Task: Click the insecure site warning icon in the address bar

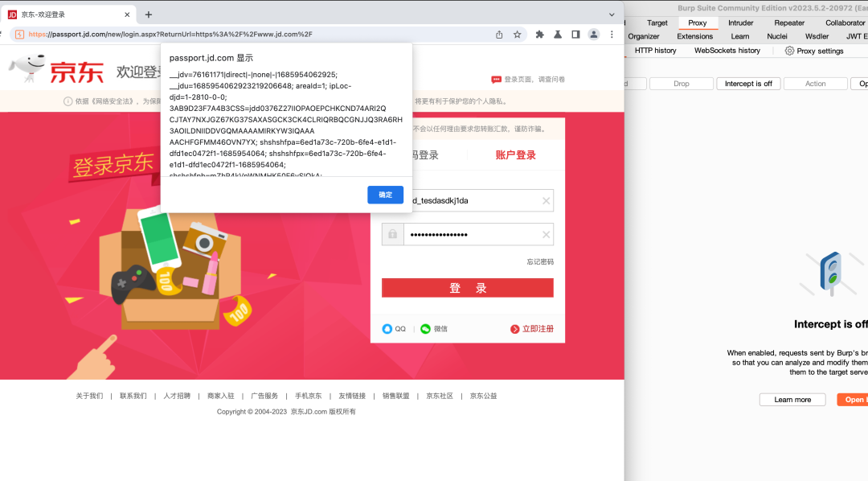Action: pyautogui.click(x=19, y=35)
